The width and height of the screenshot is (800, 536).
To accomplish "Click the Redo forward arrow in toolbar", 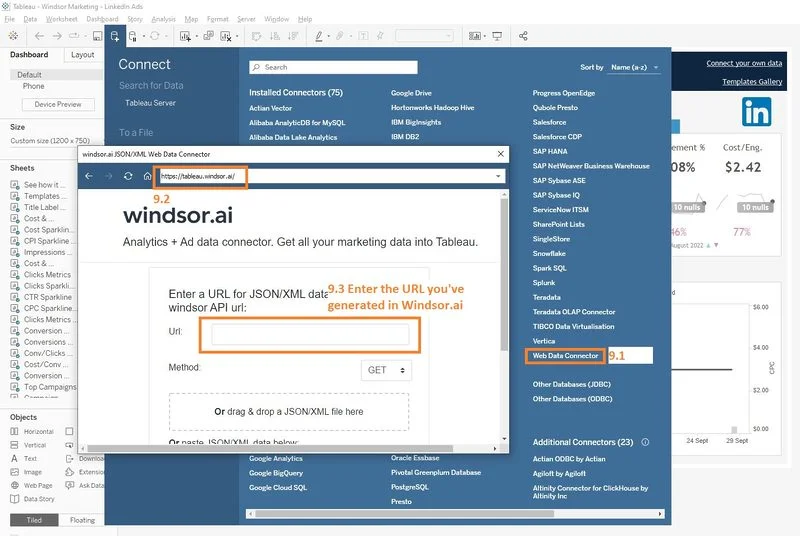I will tap(57, 36).
